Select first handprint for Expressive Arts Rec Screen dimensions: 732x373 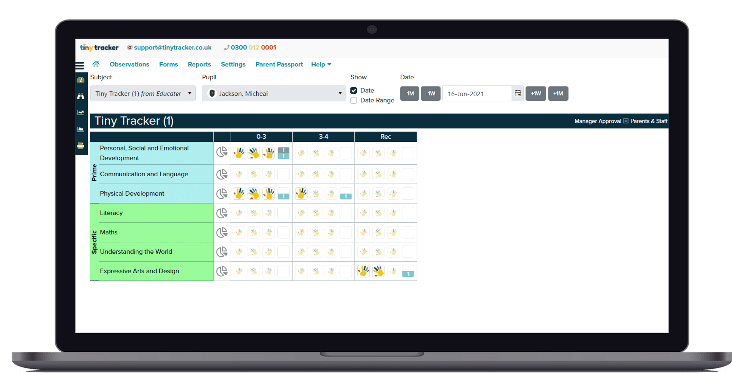point(363,271)
